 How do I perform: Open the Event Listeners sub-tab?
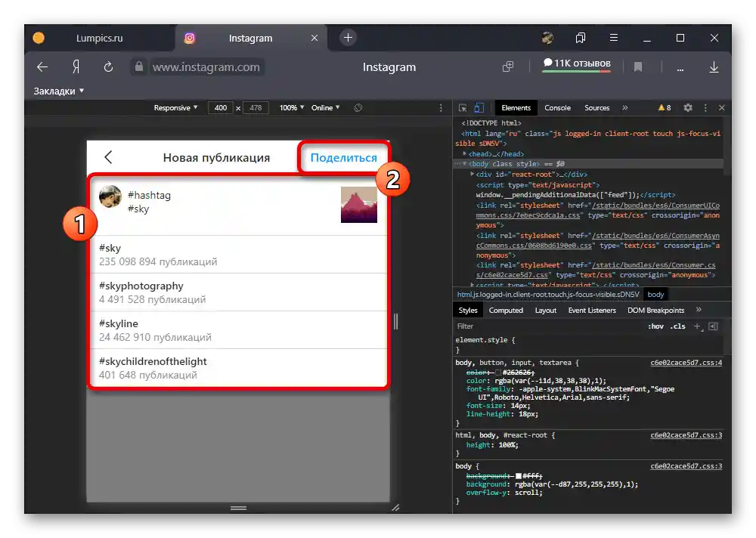(x=592, y=311)
